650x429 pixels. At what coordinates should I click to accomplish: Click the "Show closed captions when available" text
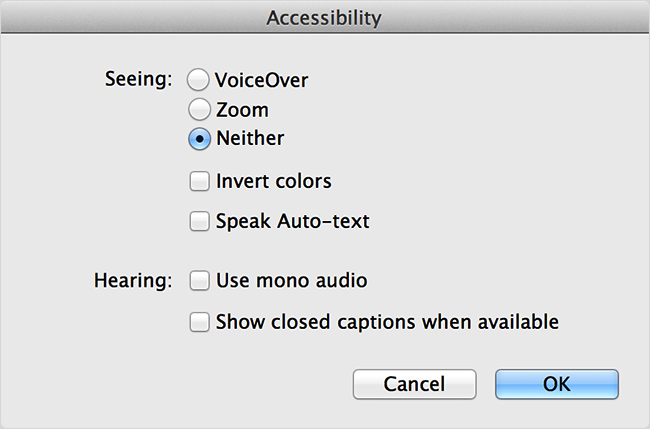point(386,322)
